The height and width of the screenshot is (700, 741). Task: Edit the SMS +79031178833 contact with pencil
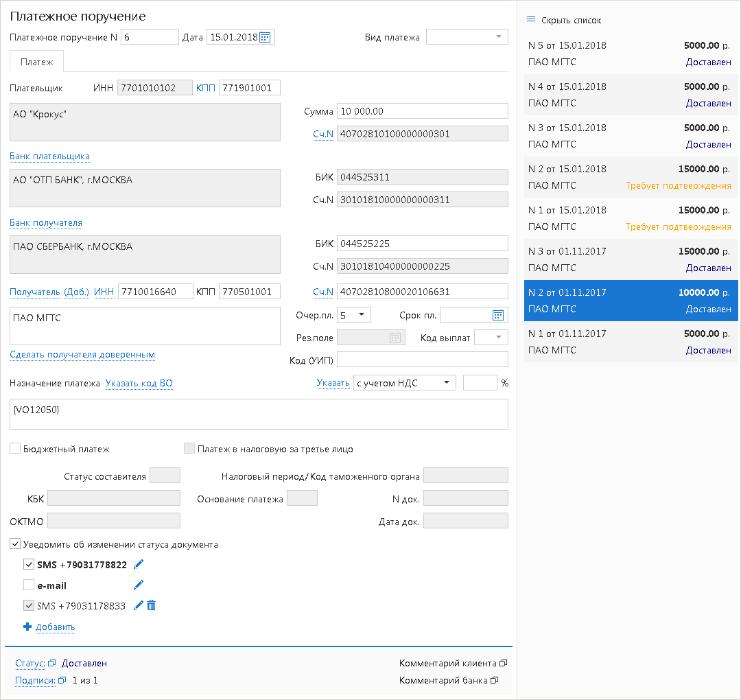[139, 606]
